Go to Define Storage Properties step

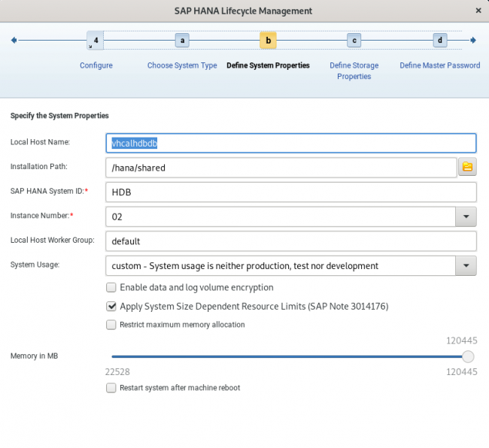(354, 71)
